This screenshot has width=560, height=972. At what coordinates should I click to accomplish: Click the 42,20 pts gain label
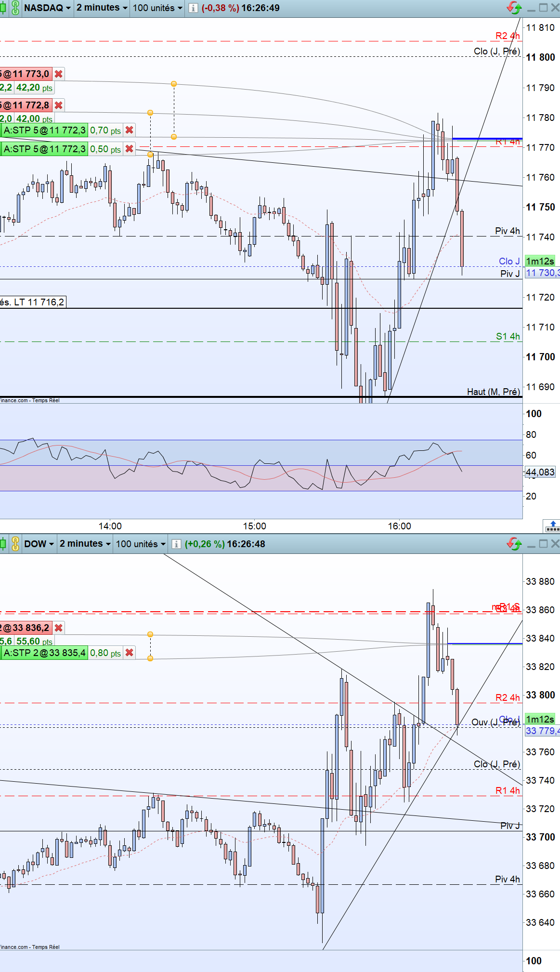(x=34, y=88)
